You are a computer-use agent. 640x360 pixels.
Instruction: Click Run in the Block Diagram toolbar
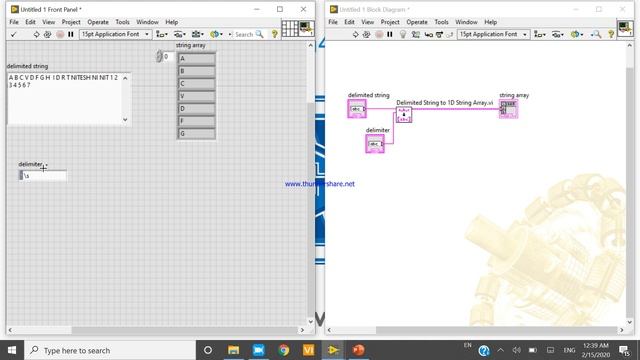click(355, 34)
